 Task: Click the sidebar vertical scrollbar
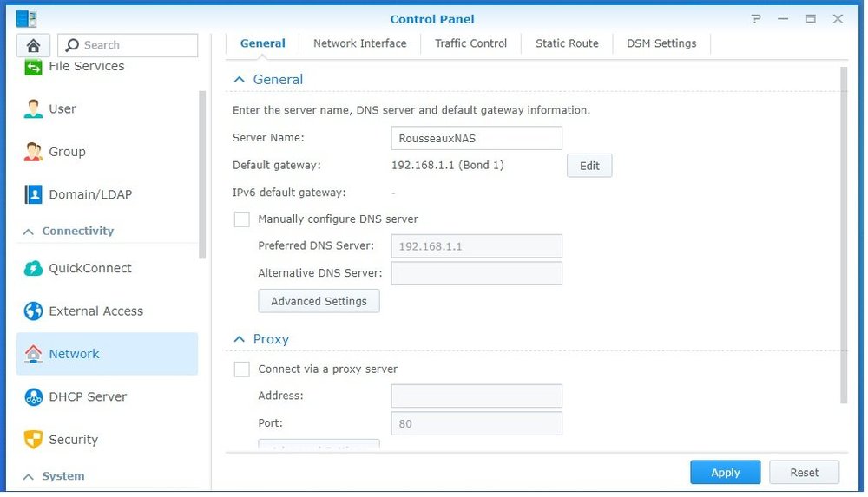tap(203, 173)
